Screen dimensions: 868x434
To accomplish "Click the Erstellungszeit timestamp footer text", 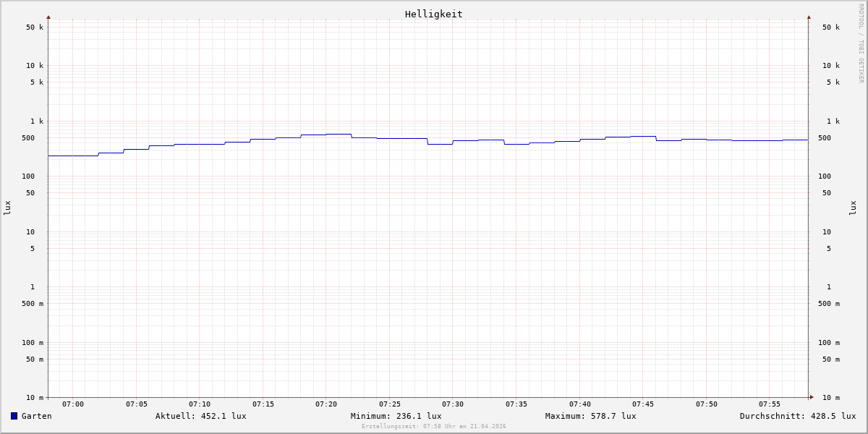I will 434,427.
